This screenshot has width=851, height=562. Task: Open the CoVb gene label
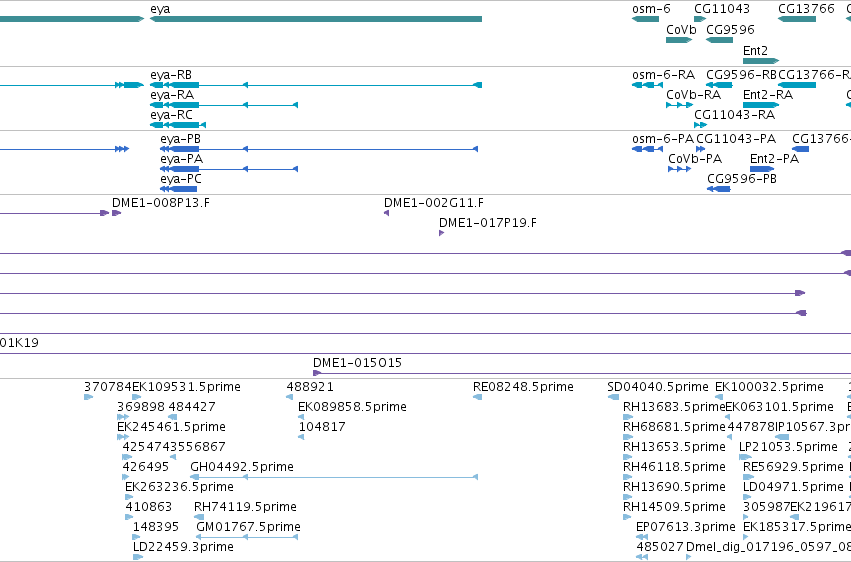[681, 29]
